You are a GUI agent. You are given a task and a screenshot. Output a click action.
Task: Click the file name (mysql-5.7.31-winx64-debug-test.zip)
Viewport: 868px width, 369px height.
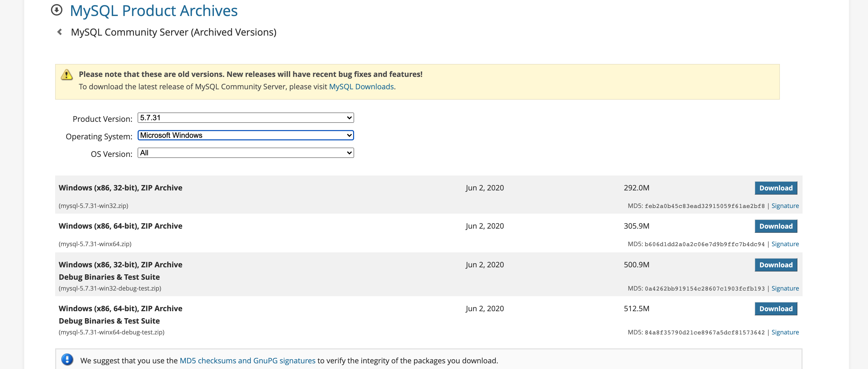[112, 332]
